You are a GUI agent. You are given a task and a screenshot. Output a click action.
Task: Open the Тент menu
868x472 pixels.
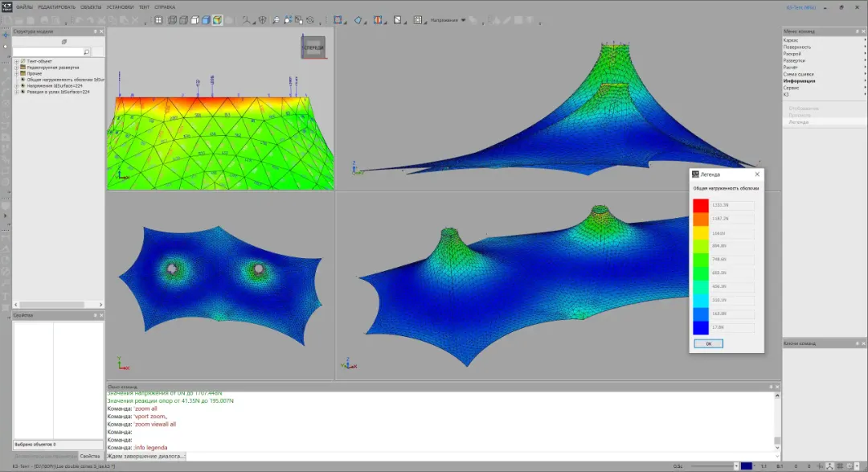point(143,6)
